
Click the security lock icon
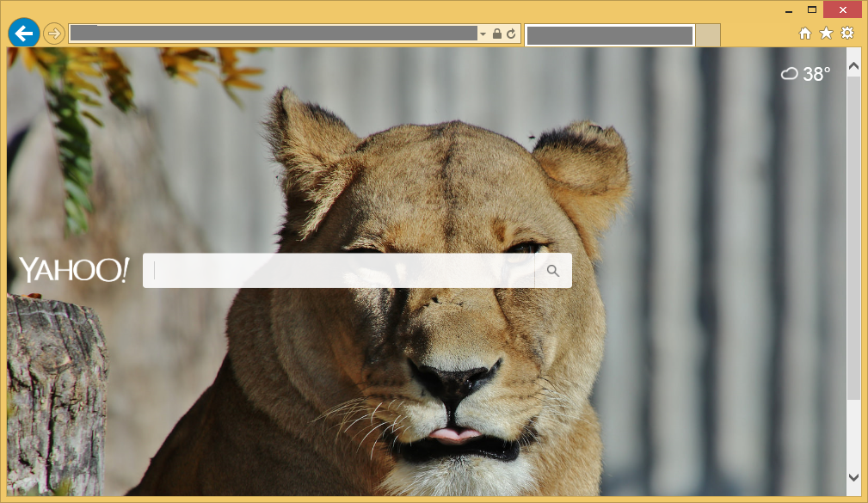coord(497,34)
